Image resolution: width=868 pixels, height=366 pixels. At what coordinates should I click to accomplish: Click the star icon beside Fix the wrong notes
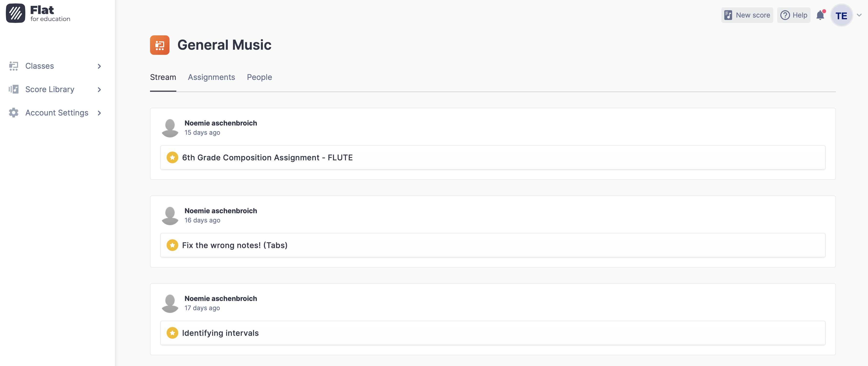tap(172, 245)
